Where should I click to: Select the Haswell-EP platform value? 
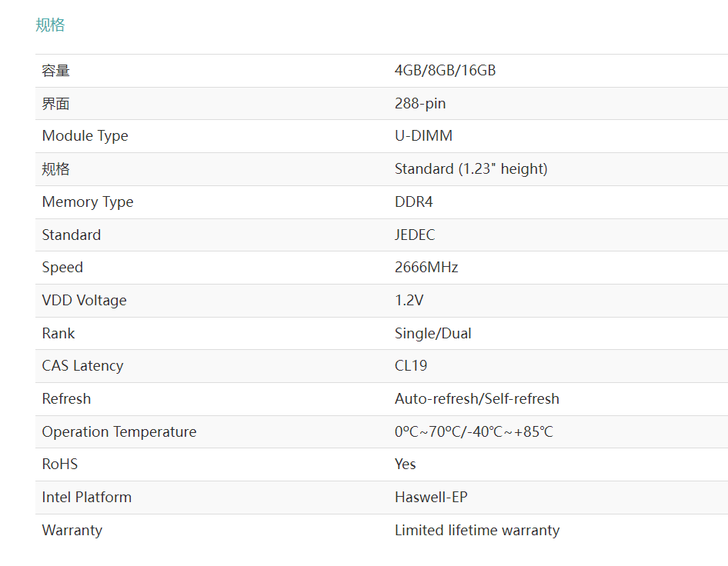click(x=431, y=498)
